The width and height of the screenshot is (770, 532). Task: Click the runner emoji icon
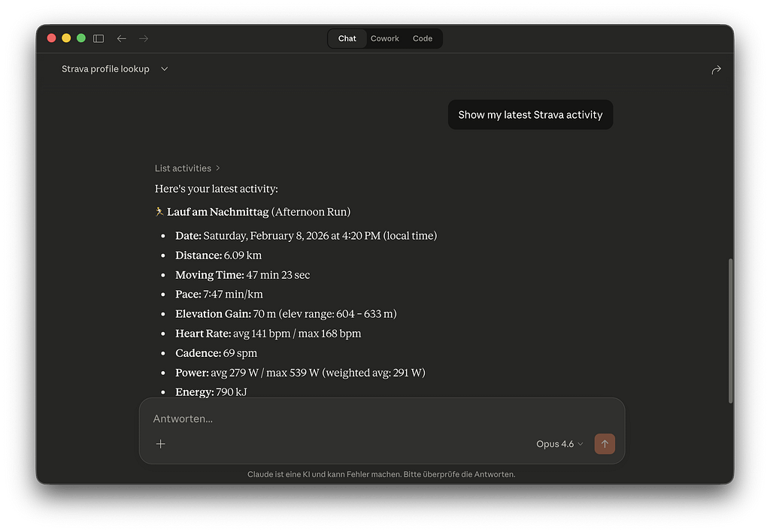[159, 212]
